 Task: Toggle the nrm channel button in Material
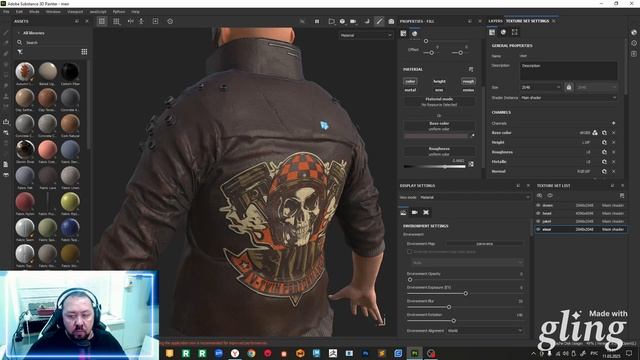coord(439,90)
